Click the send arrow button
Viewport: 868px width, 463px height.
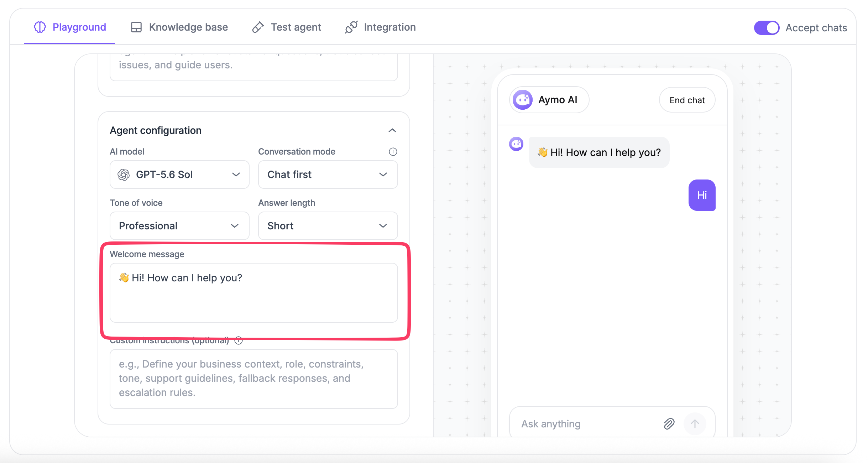point(695,424)
